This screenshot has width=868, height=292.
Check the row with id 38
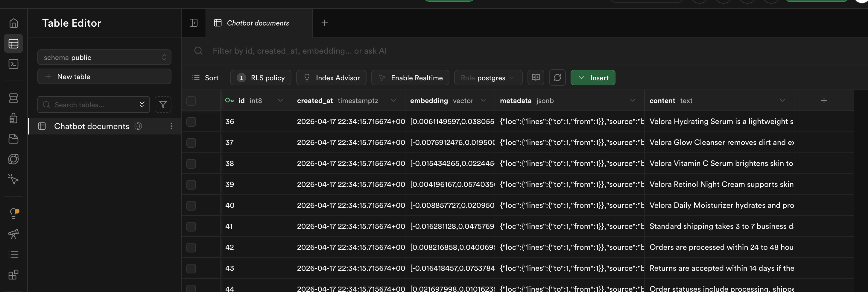tap(191, 164)
